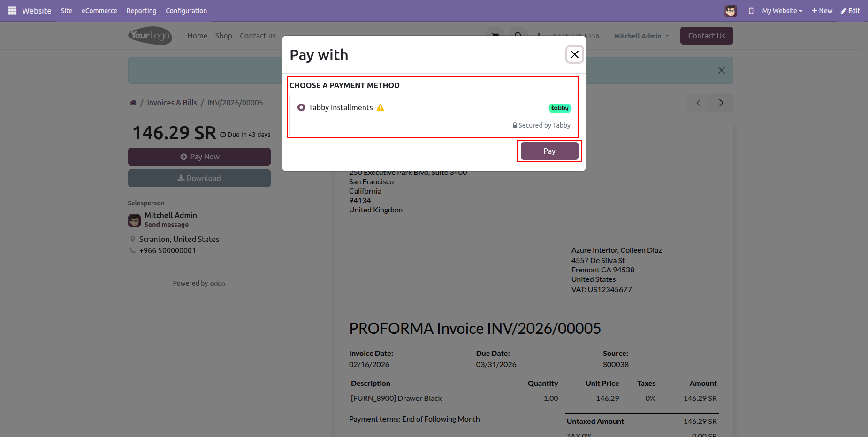Open the Contact us nav link
868x437 pixels.
coord(258,36)
